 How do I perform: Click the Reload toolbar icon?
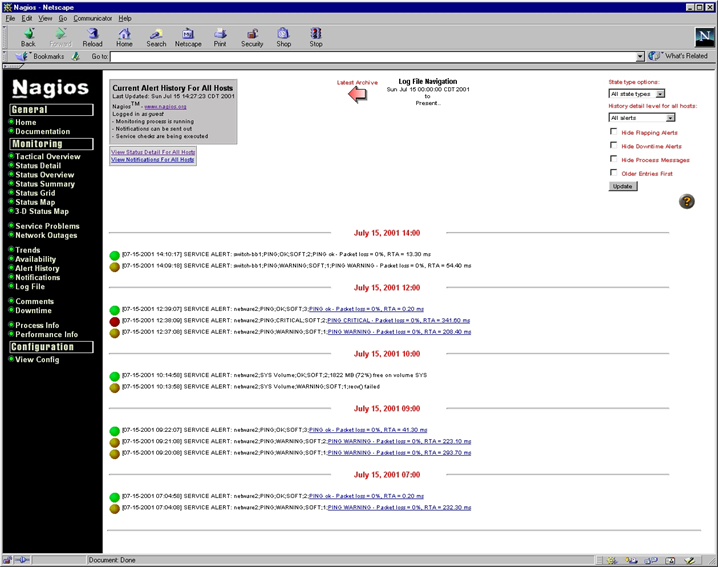point(92,37)
